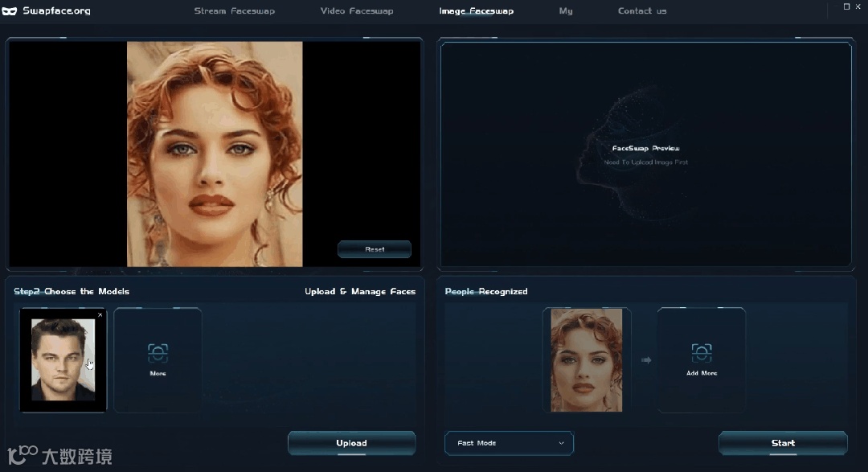Viewport: 868px width, 472px height.
Task: Click the People Recognized heading
Action: click(486, 291)
